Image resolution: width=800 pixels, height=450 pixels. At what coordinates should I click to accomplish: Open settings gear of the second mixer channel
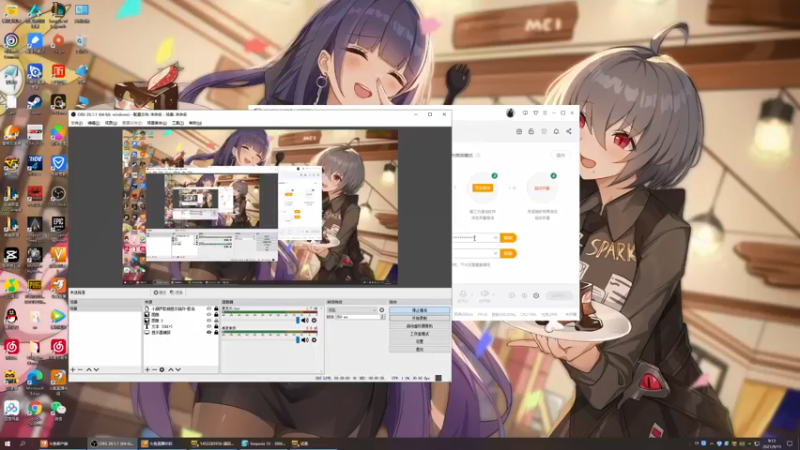(314, 340)
